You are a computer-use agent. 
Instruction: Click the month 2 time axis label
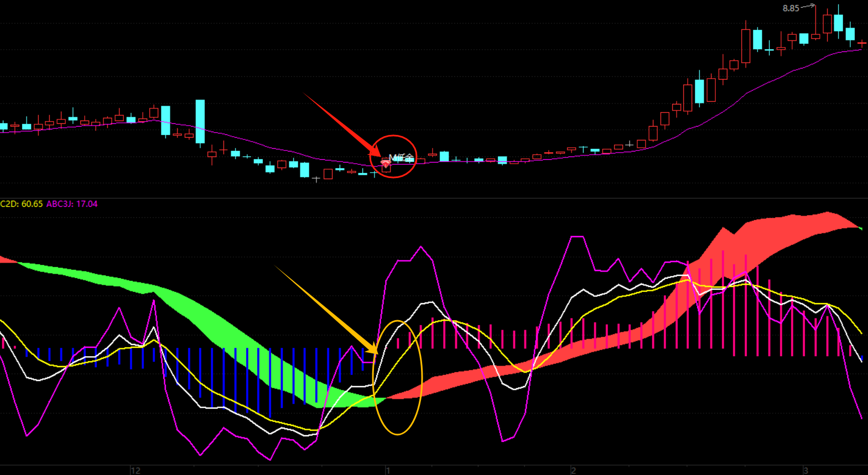[x=574, y=471]
